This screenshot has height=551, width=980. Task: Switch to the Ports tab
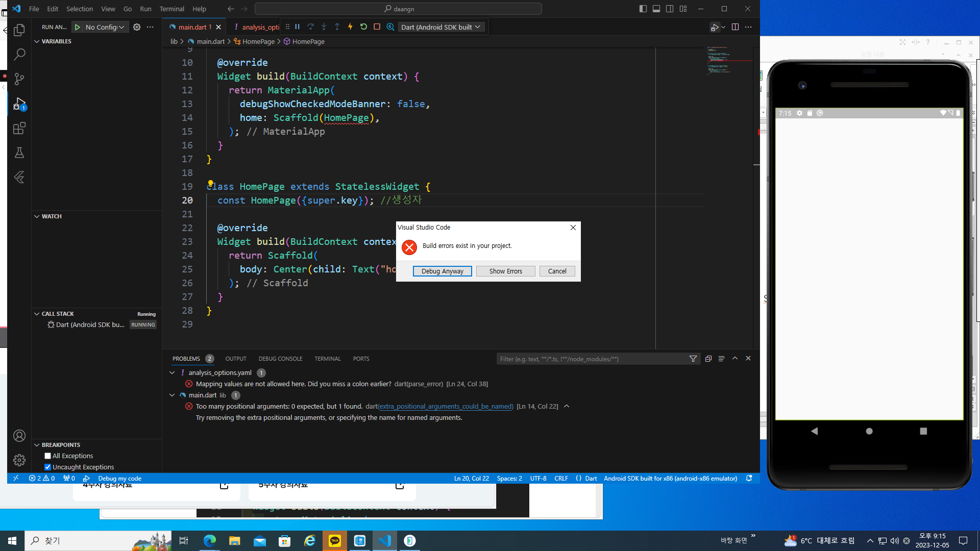pos(361,359)
